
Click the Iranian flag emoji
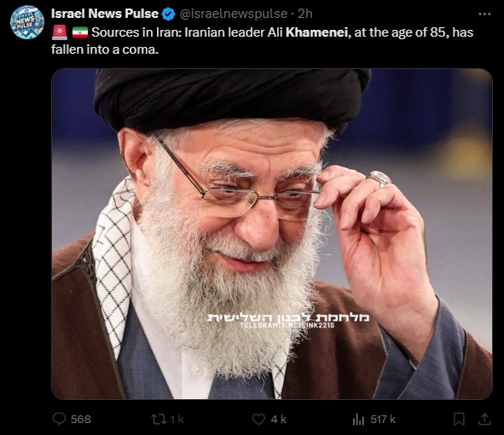(x=80, y=32)
